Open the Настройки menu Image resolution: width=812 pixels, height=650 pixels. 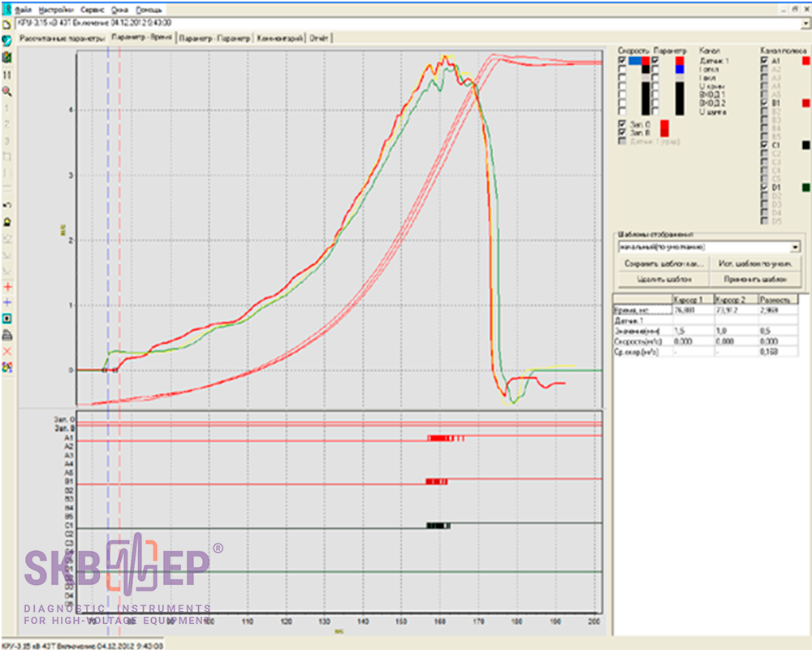56,10
